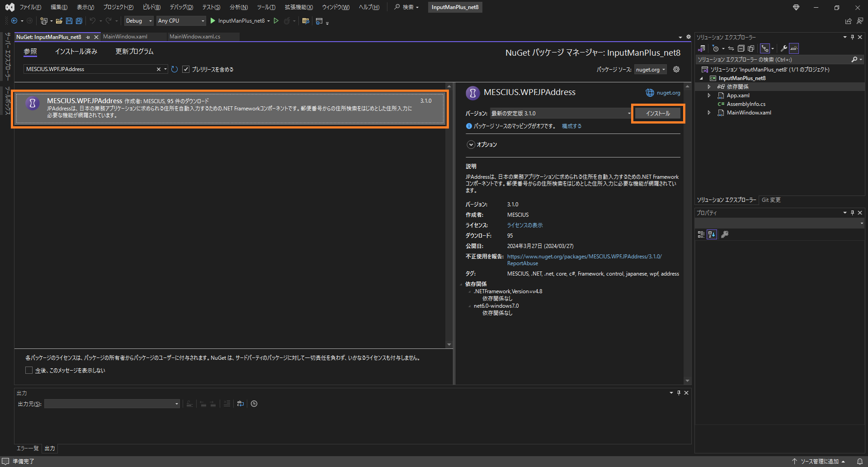Expand the App.xaml tree node
868x467 pixels.
(709, 95)
